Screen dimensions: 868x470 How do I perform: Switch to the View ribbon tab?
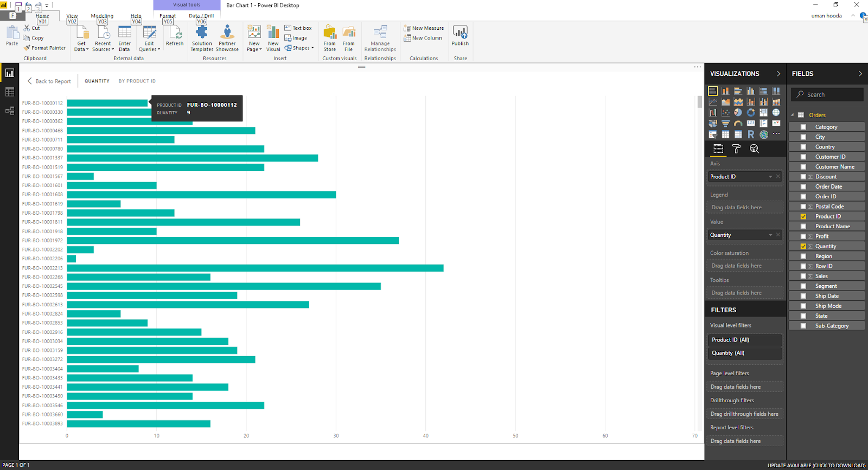coord(72,16)
